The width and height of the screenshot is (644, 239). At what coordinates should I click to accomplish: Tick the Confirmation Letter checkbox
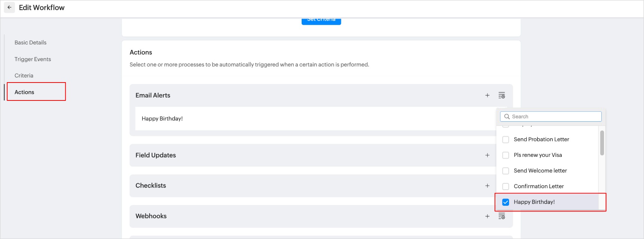506,186
